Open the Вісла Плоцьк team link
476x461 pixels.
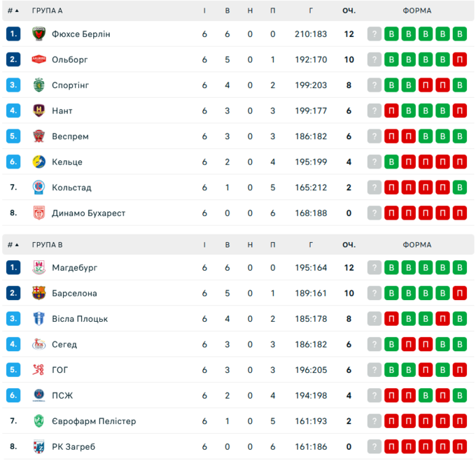coord(80,319)
